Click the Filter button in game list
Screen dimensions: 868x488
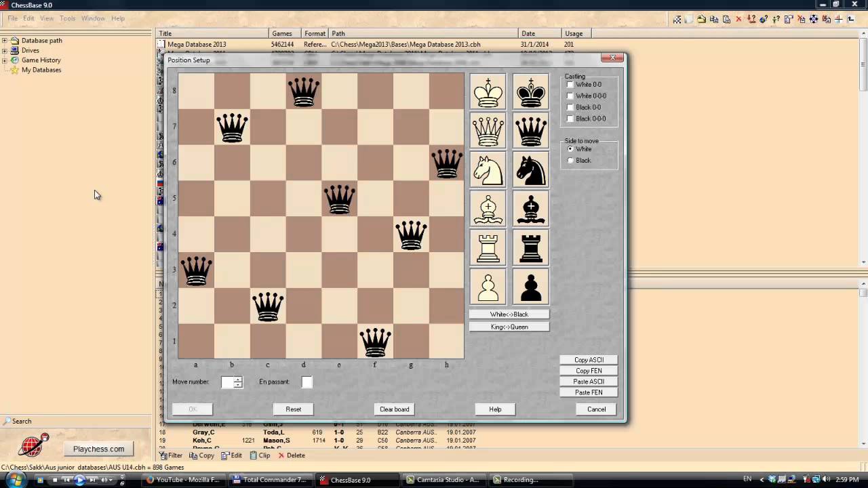point(171,455)
